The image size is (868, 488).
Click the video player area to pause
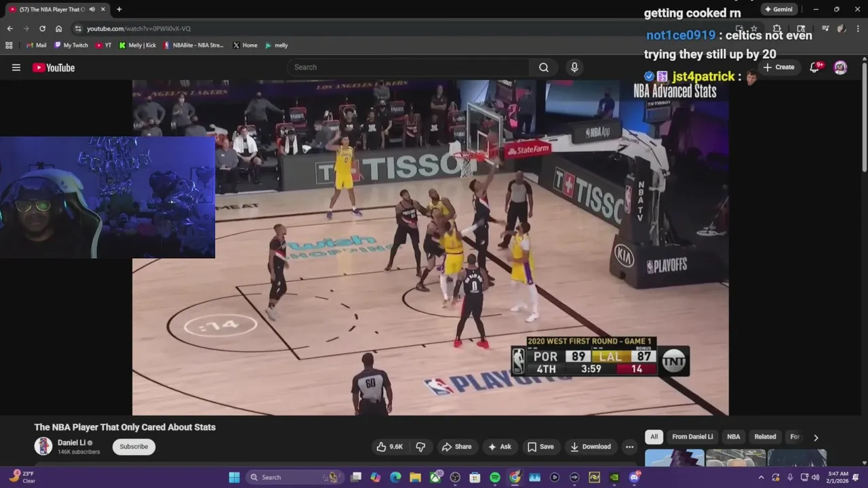tap(431, 247)
